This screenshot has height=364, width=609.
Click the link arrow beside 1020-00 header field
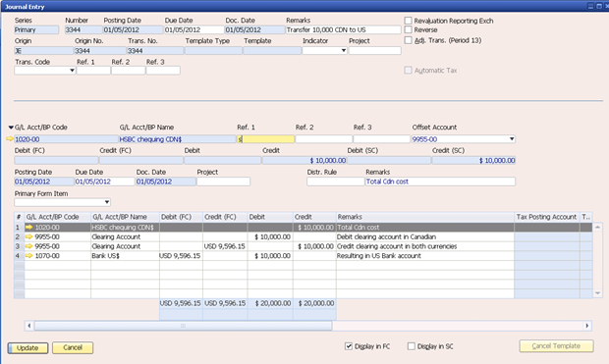coord(10,139)
